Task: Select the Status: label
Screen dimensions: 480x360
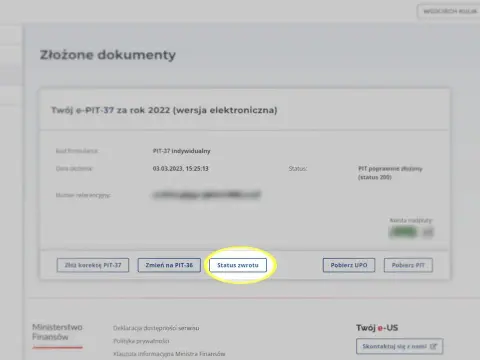Action: [x=298, y=169]
